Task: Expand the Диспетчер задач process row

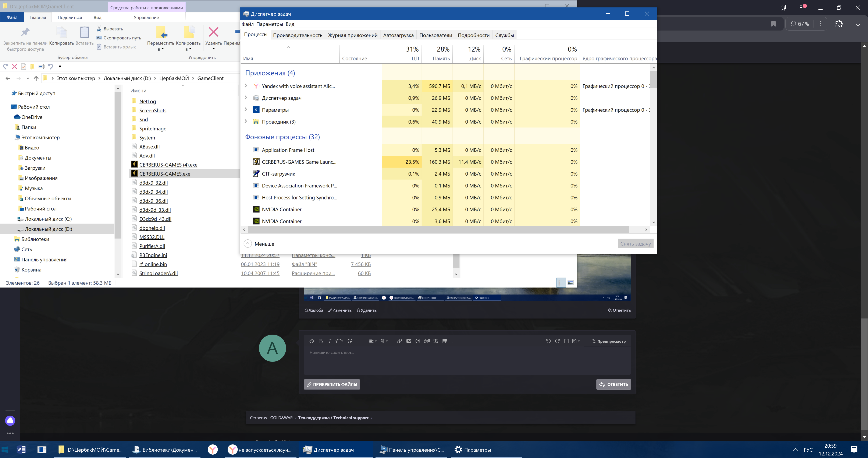Action: coord(246,98)
